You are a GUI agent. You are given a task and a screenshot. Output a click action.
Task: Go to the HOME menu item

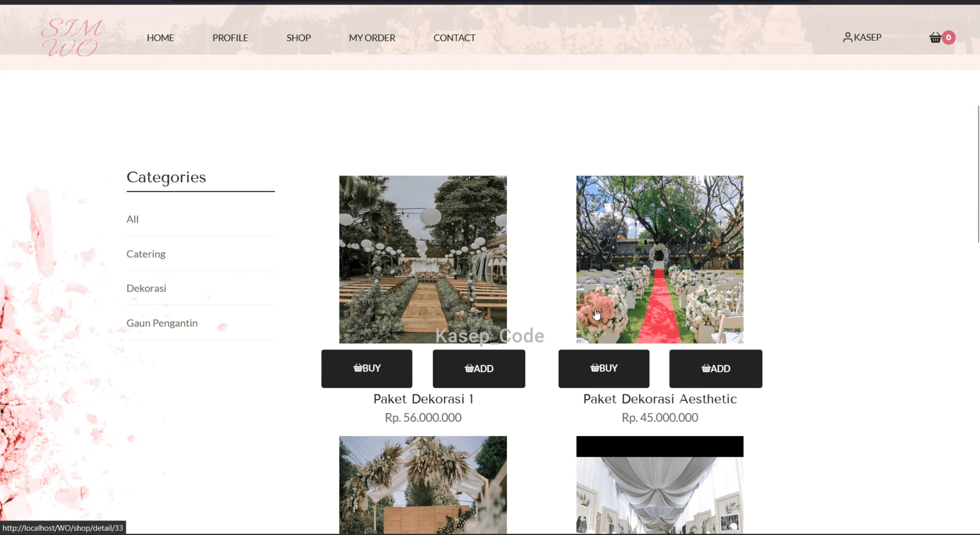pyautogui.click(x=160, y=38)
